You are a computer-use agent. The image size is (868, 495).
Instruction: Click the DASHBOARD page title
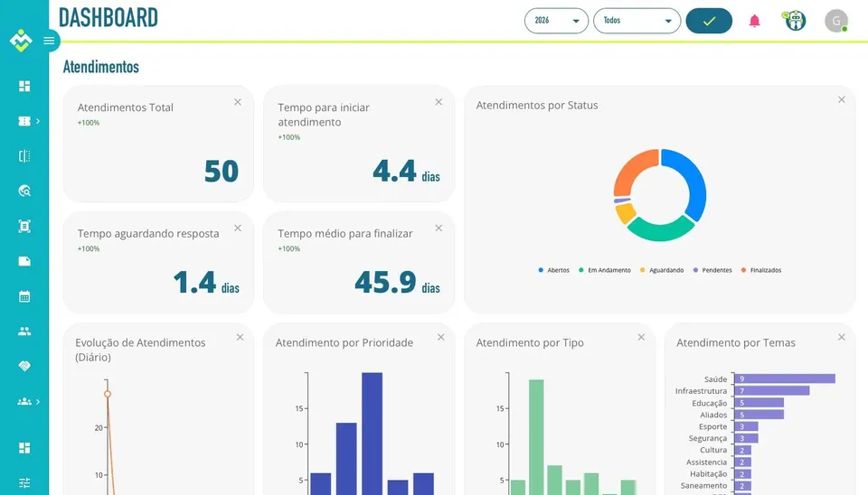(108, 18)
